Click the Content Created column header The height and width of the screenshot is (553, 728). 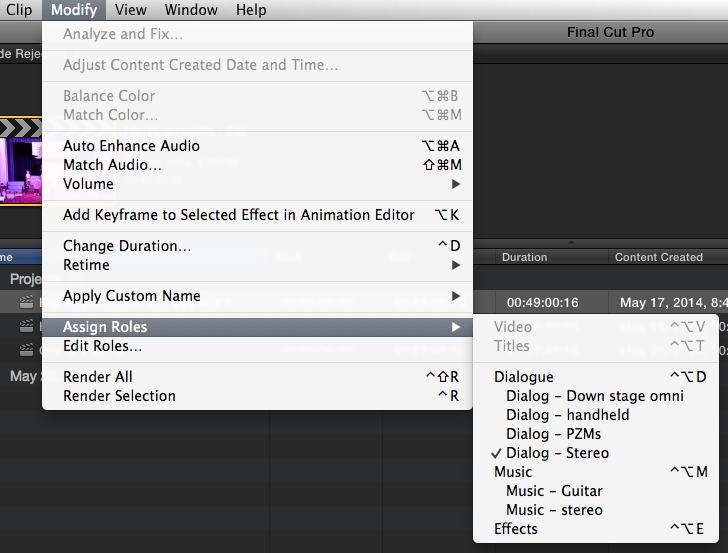click(668, 257)
